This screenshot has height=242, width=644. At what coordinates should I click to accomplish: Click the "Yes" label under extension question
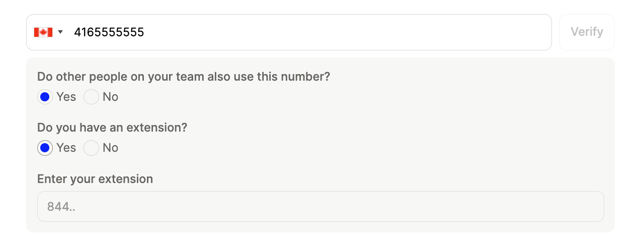click(x=66, y=148)
